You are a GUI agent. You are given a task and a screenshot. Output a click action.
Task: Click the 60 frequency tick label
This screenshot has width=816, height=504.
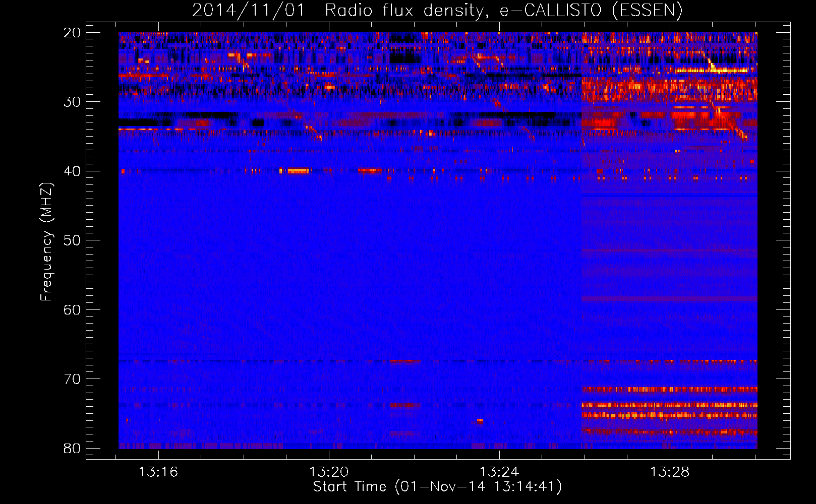[72, 310]
